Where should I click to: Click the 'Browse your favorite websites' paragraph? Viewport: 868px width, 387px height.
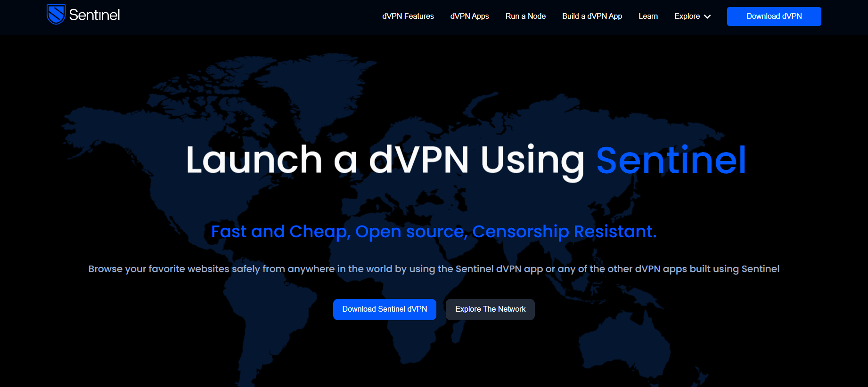434,269
